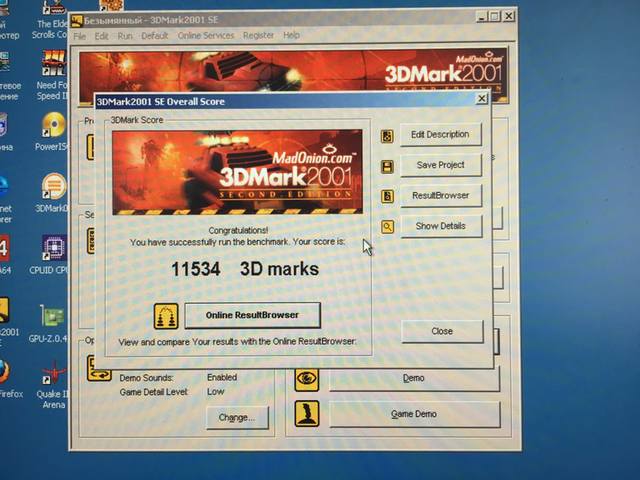640x480 pixels.
Task: Open the Run menu
Action: coord(125,36)
